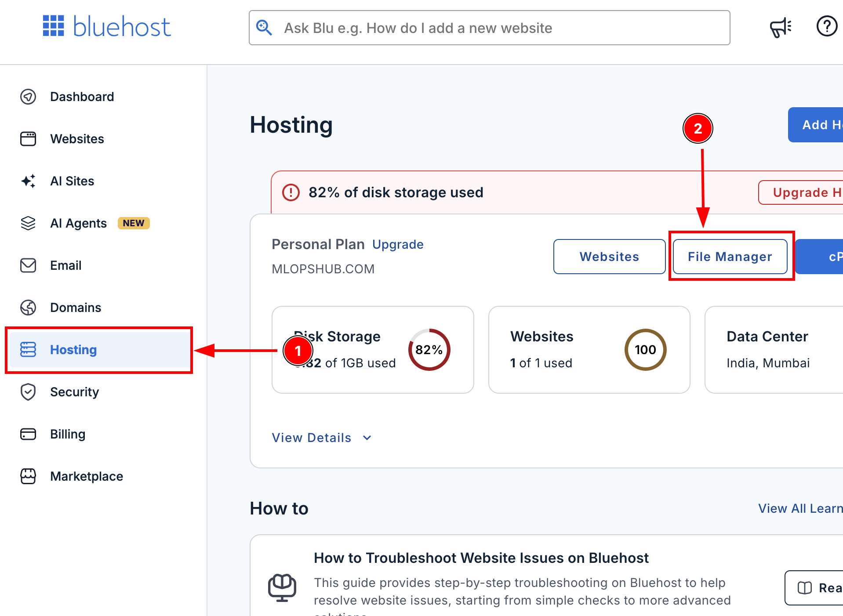Click the 82% of disk storage used alert text
Image resolution: width=843 pixels, height=616 pixels.
coord(396,192)
